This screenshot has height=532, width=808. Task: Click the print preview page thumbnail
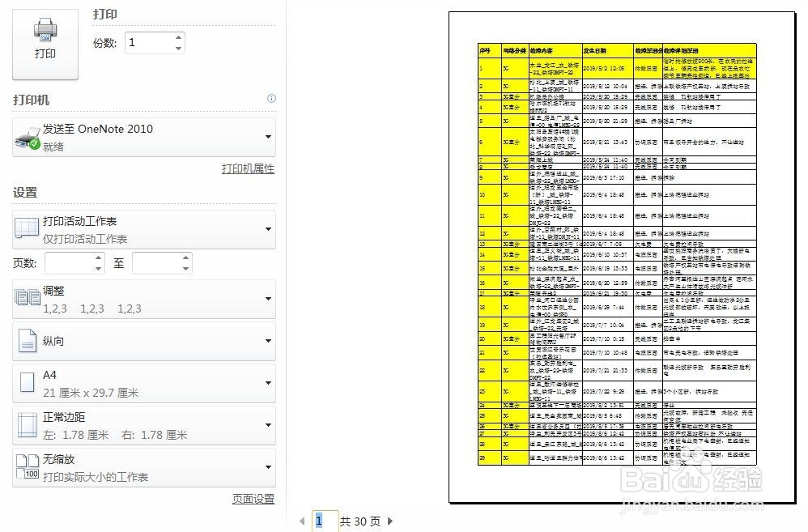tap(622, 257)
